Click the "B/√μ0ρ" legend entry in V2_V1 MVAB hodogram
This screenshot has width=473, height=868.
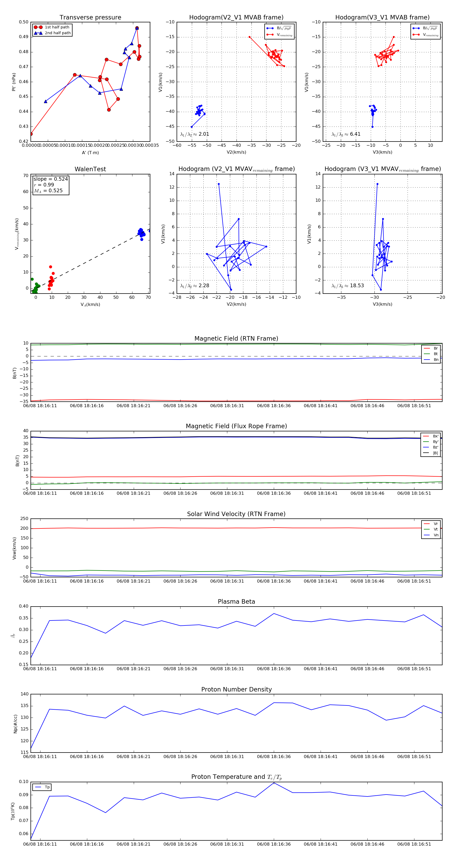(x=279, y=28)
